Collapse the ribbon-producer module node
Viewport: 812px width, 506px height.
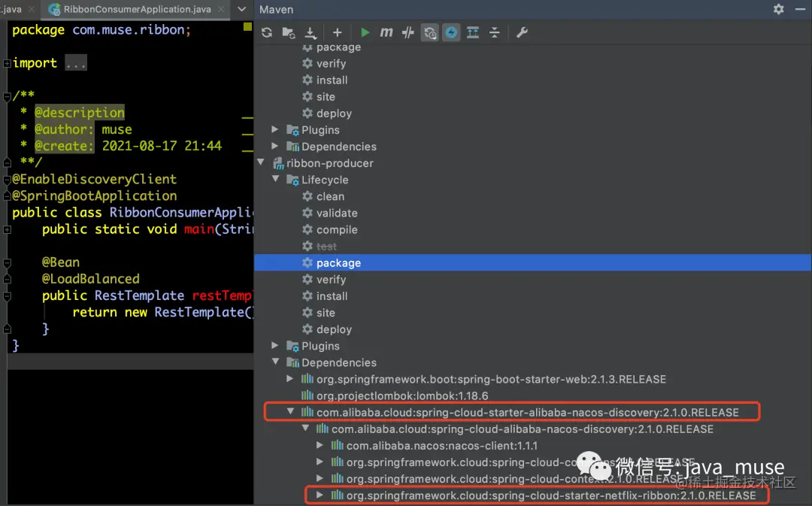pyautogui.click(x=261, y=162)
